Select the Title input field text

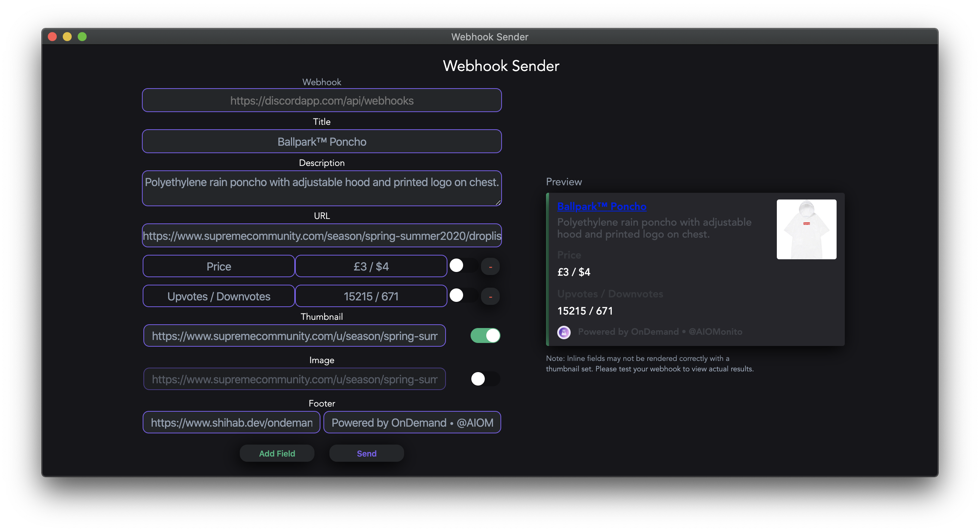pyautogui.click(x=322, y=142)
